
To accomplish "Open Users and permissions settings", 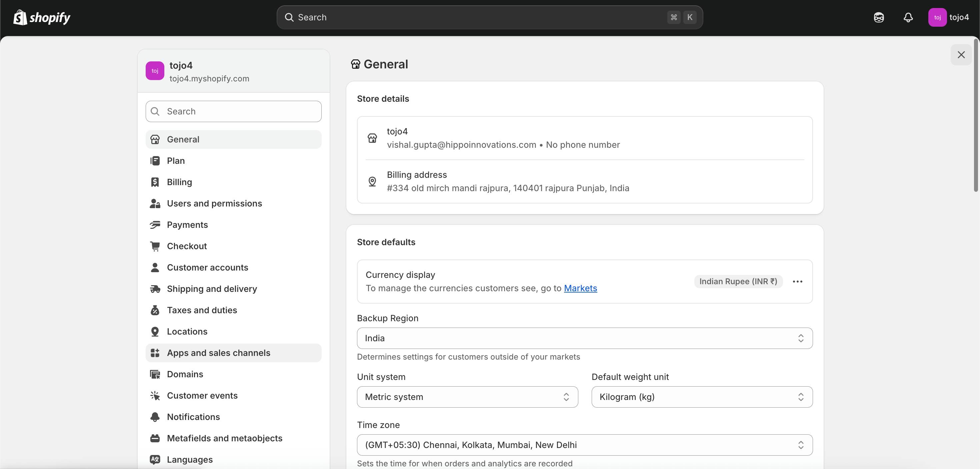I will pos(214,204).
